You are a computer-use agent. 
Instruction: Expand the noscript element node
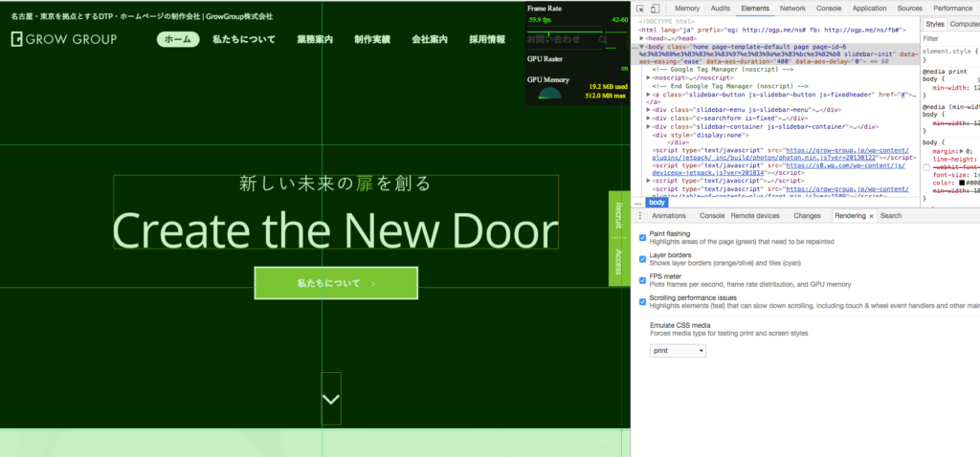[x=649, y=78]
